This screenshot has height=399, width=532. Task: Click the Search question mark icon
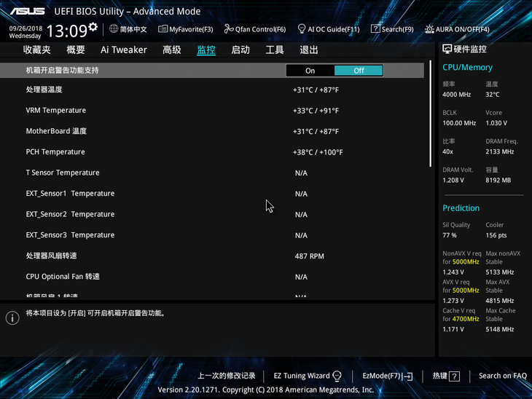[x=375, y=29]
